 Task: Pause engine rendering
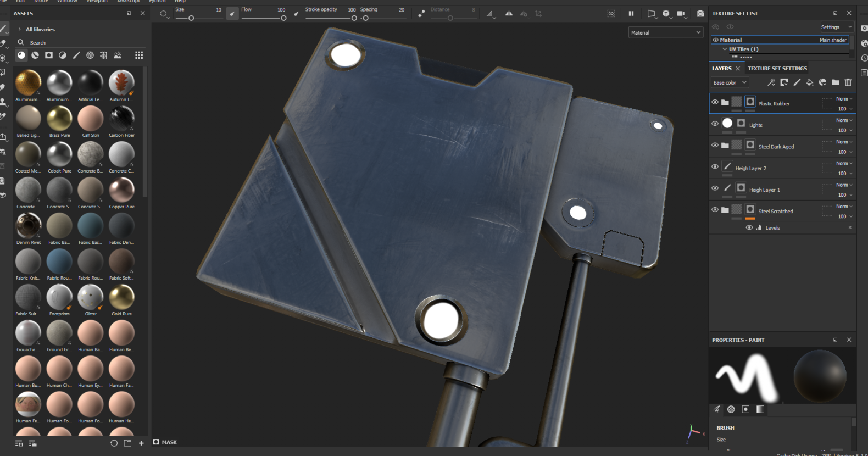631,14
